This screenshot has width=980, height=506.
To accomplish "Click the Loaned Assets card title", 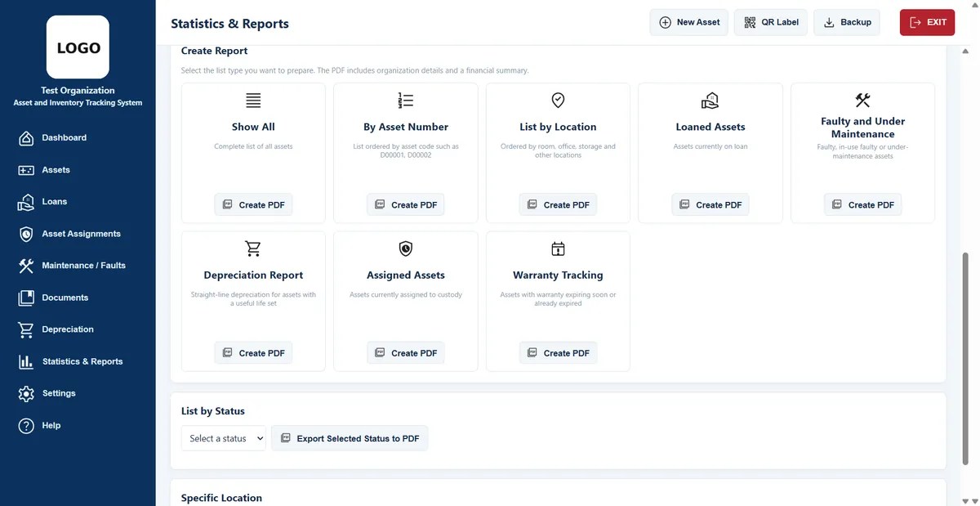I will pyautogui.click(x=710, y=127).
